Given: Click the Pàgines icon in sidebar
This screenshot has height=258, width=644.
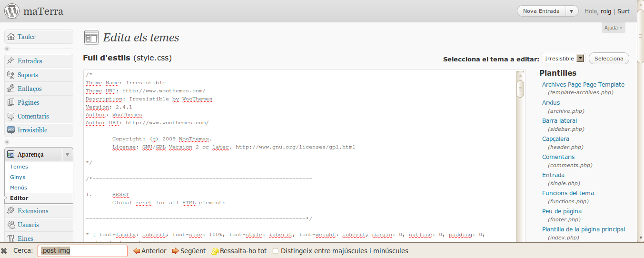Looking at the screenshot, I should coord(11,102).
